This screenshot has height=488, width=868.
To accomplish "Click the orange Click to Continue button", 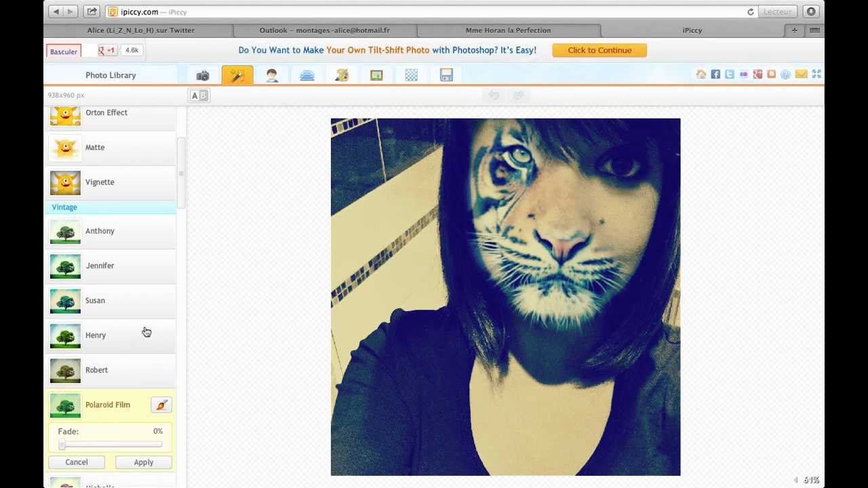I will 599,50.
